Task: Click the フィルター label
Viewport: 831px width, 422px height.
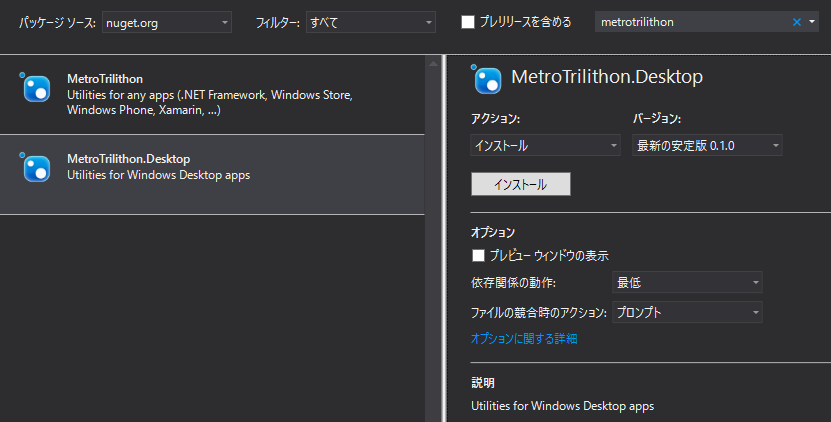Action: pyautogui.click(x=277, y=23)
